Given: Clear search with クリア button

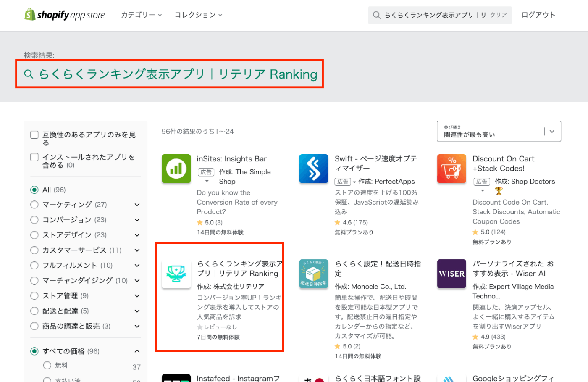Looking at the screenshot, I should [499, 15].
